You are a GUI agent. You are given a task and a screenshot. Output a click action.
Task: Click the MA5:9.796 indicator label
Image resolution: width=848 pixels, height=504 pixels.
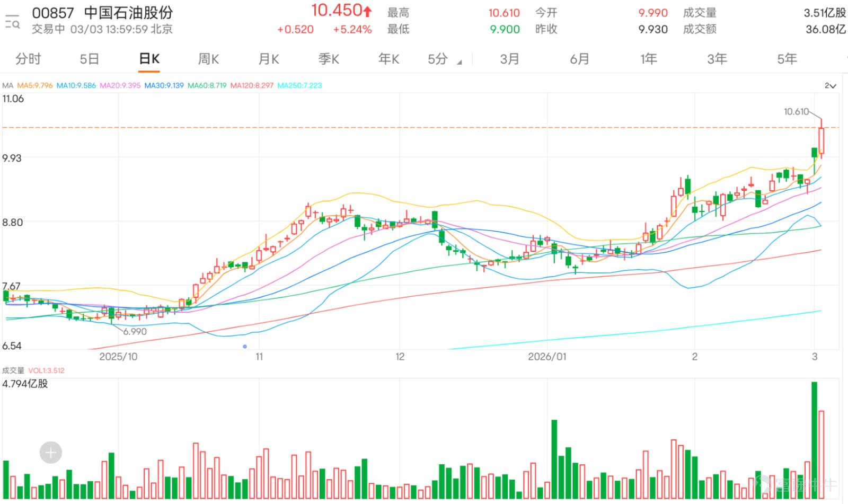click(x=35, y=85)
